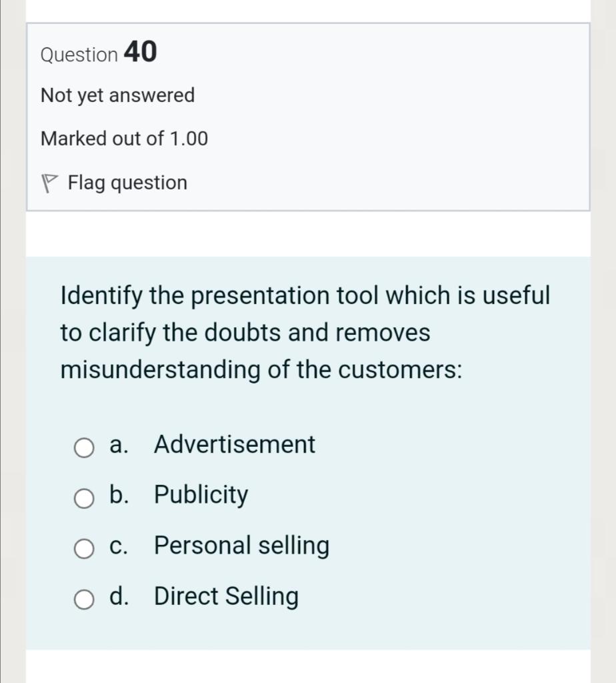Select radio button for Advertisement
Screen dimensions: 616x683
84,448
